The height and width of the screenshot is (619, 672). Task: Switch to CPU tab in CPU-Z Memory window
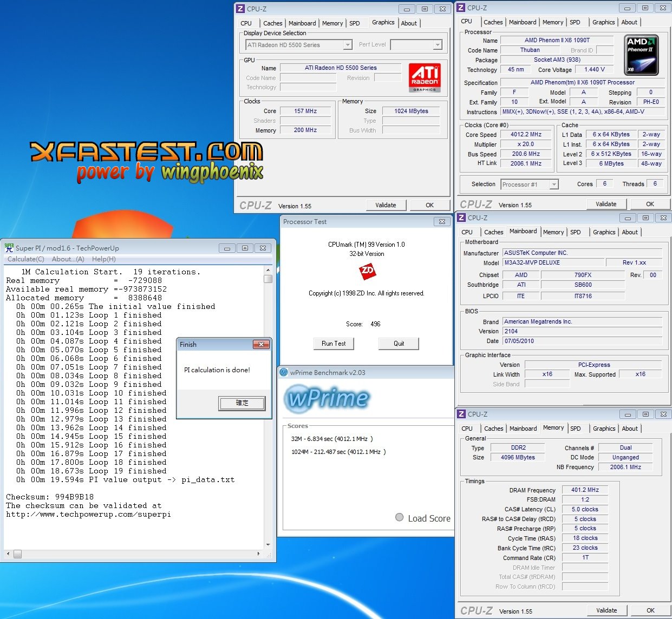pyautogui.click(x=467, y=429)
